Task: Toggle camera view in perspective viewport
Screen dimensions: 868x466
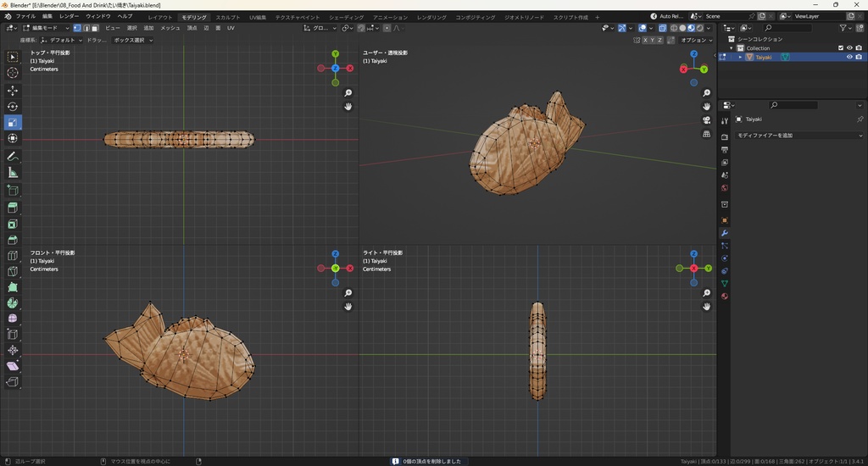Action: [707, 120]
